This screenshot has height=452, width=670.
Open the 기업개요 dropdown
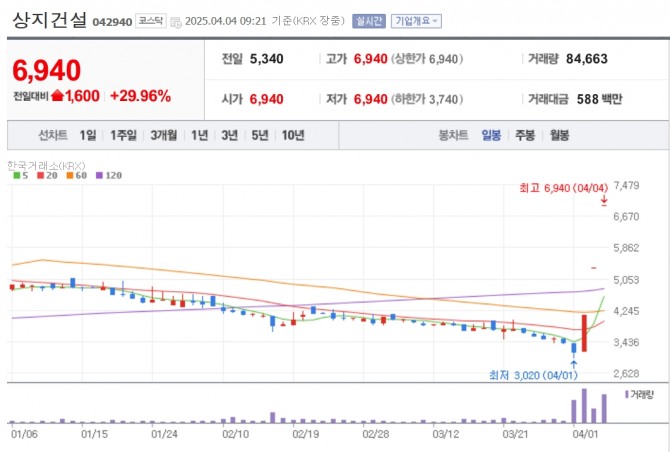click(x=416, y=21)
